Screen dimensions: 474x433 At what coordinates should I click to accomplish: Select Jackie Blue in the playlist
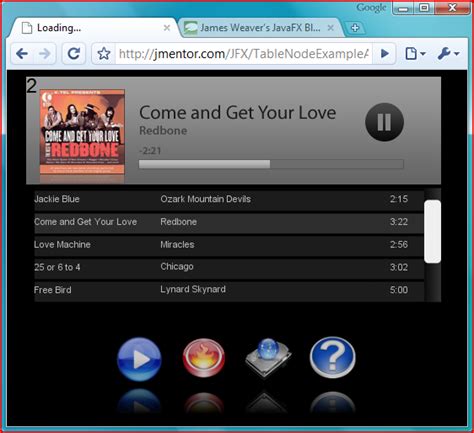tap(229, 200)
